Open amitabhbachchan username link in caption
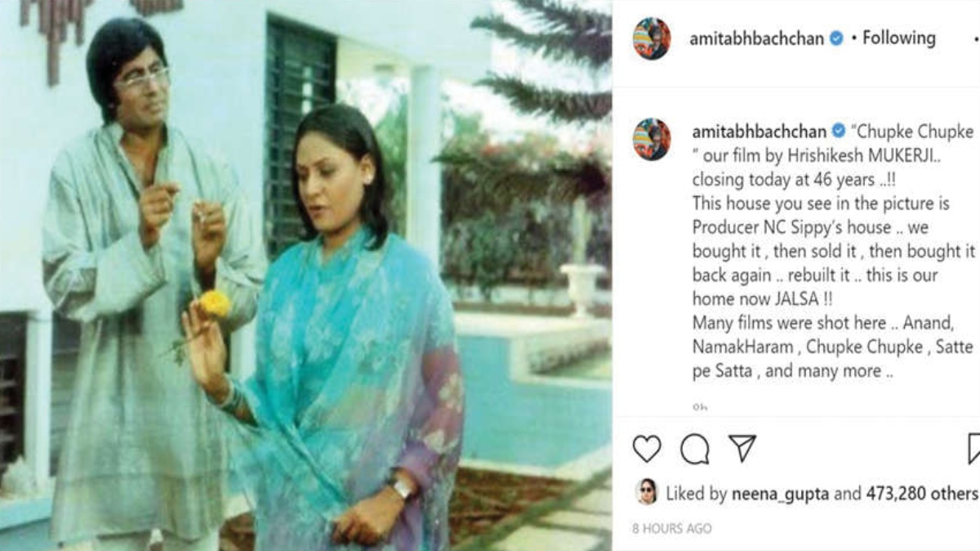Viewport: 980px width, 551px height. tap(759, 131)
